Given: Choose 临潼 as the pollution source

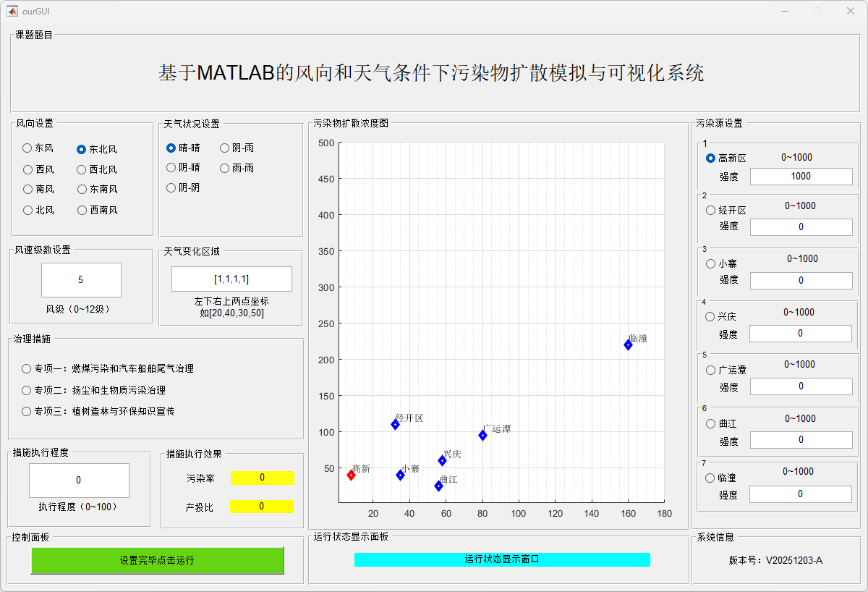Looking at the screenshot, I should [x=710, y=478].
